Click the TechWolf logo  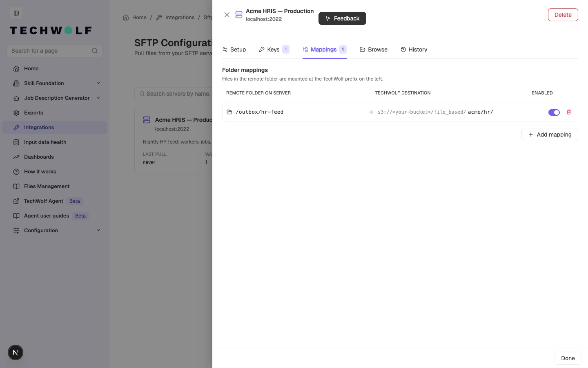click(x=51, y=31)
